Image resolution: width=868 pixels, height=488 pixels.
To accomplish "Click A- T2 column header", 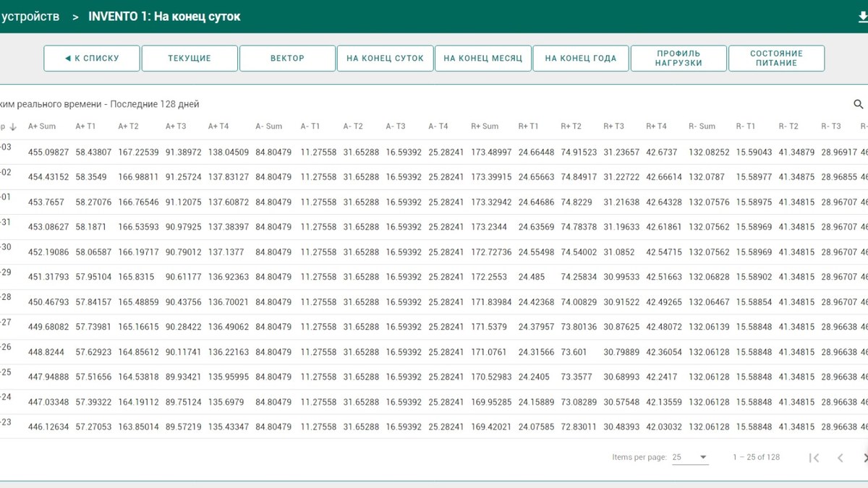I will pyautogui.click(x=353, y=127).
